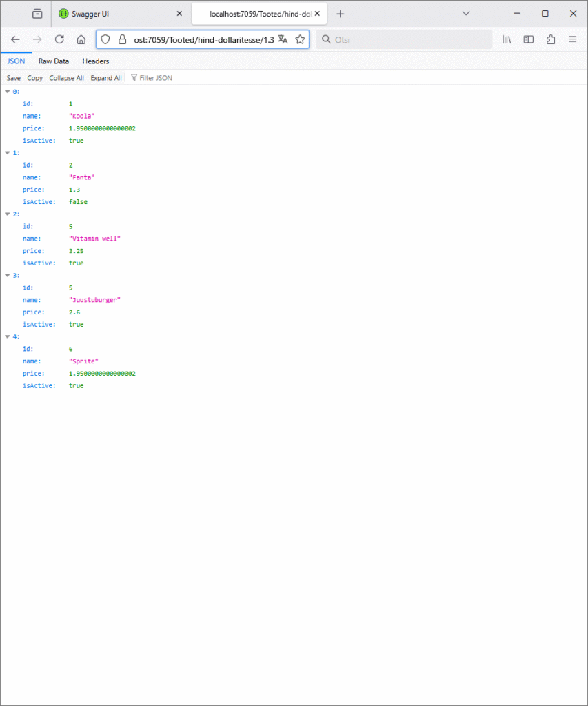Open the list all tabs dropdown
This screenshot has height=706, width=588.
tap(466, 14)
